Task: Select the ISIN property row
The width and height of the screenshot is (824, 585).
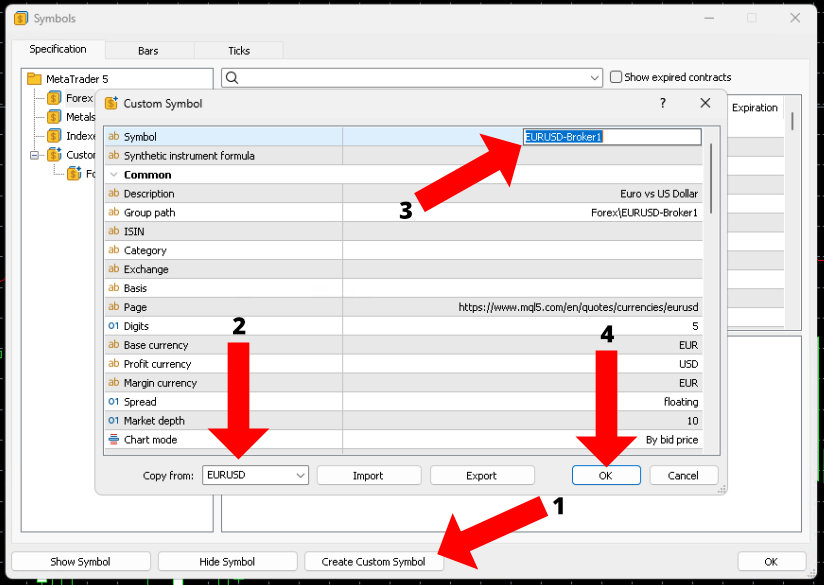Action: (x=403, y=231)
